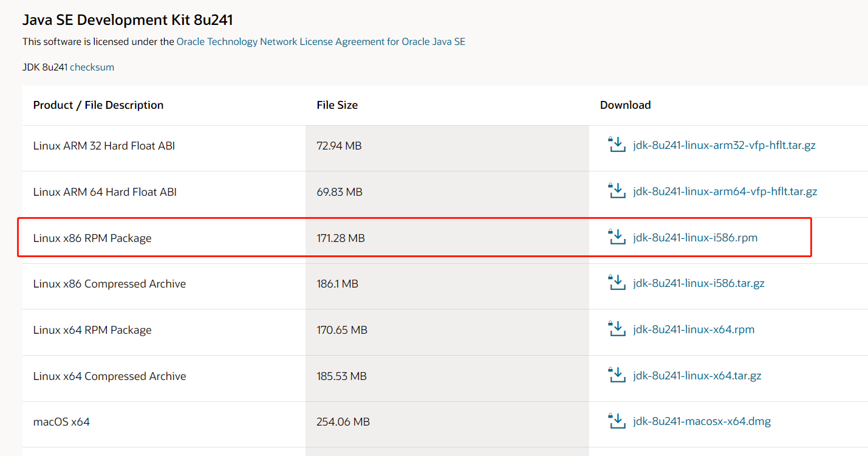Click the 72.94 MB file size
868x456 pixels.
[x=339, y=146]
